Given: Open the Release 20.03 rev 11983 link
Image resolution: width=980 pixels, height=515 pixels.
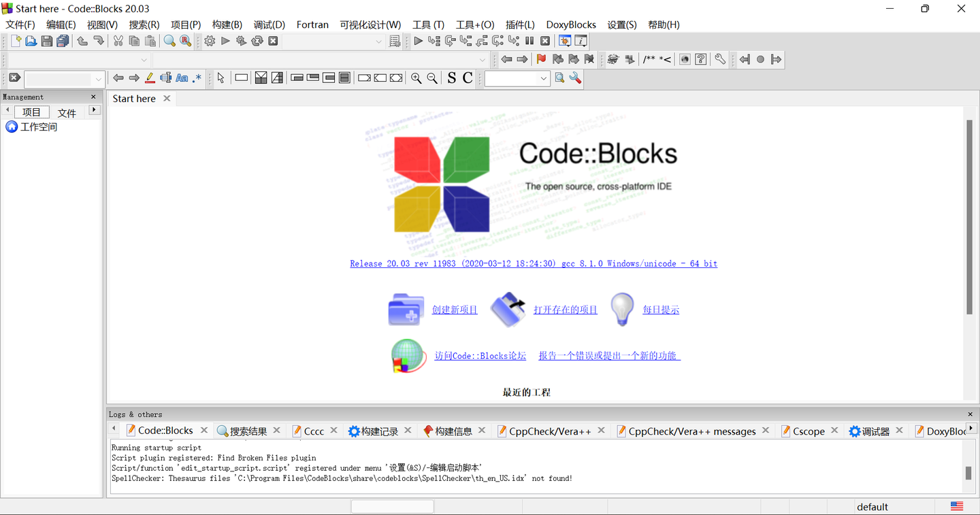Looking at the screenshot, I should [x=533, y=264].
